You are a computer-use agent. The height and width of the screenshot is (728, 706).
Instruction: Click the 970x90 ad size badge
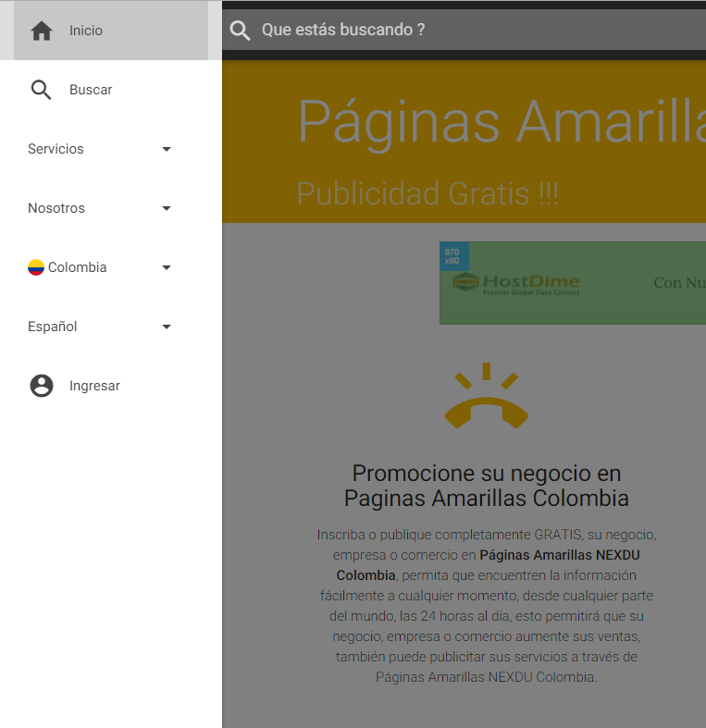point(454,256)
